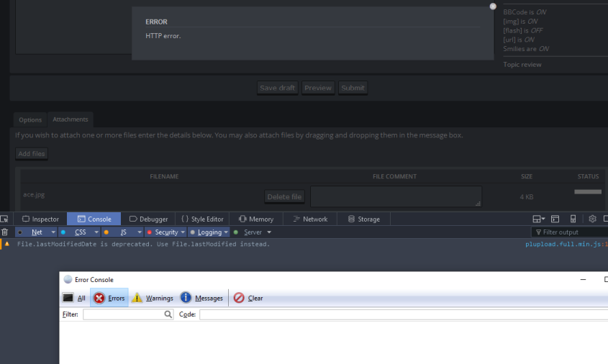Screen dimensions: 608x364
Task: Clear the Error Console
Action: tap(248, 298)
